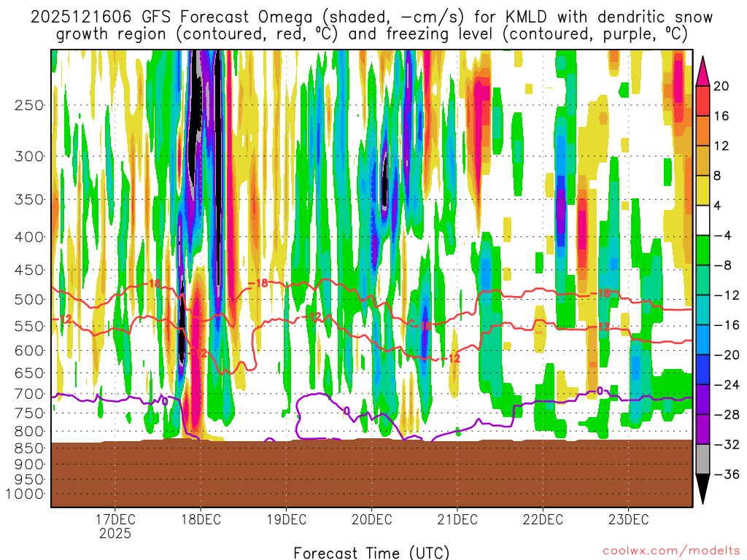Click the 18DEC date label
The image size is (747, 560).
(x=201, y=519)
